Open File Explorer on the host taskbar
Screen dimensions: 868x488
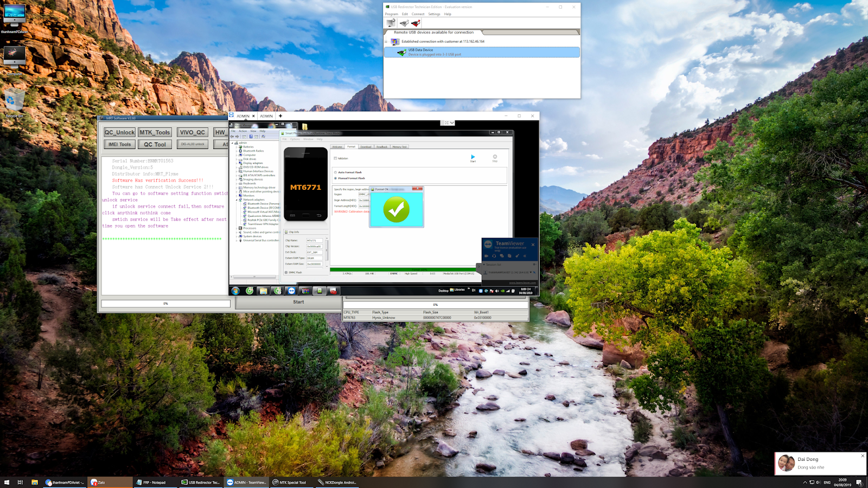click(x=34, y=482)
